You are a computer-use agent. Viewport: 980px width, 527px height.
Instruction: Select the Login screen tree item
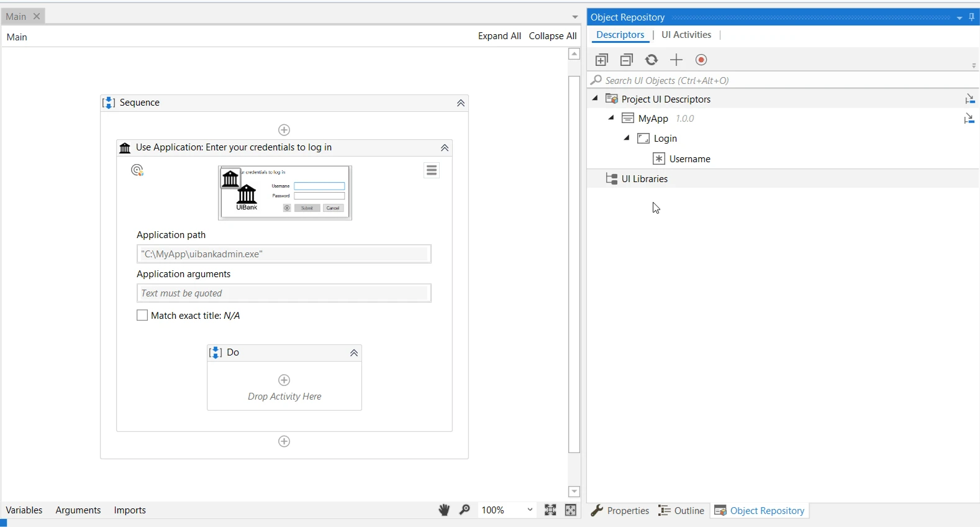point(665,139)
